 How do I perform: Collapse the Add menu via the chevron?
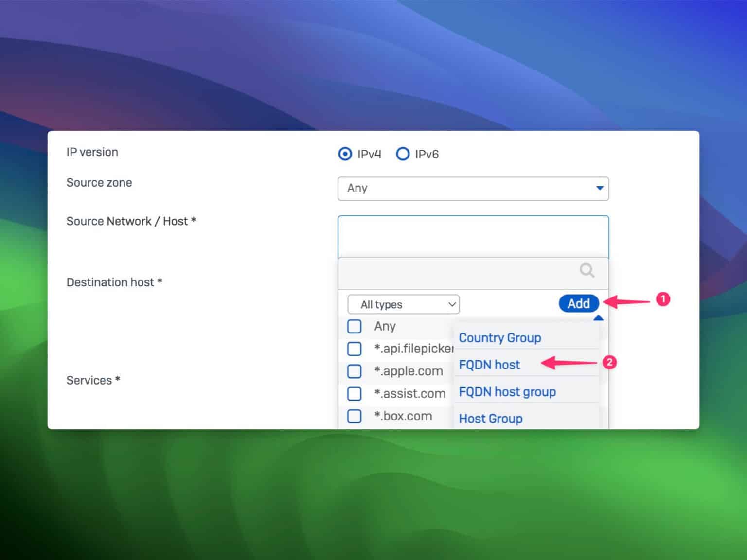(599, 317)
